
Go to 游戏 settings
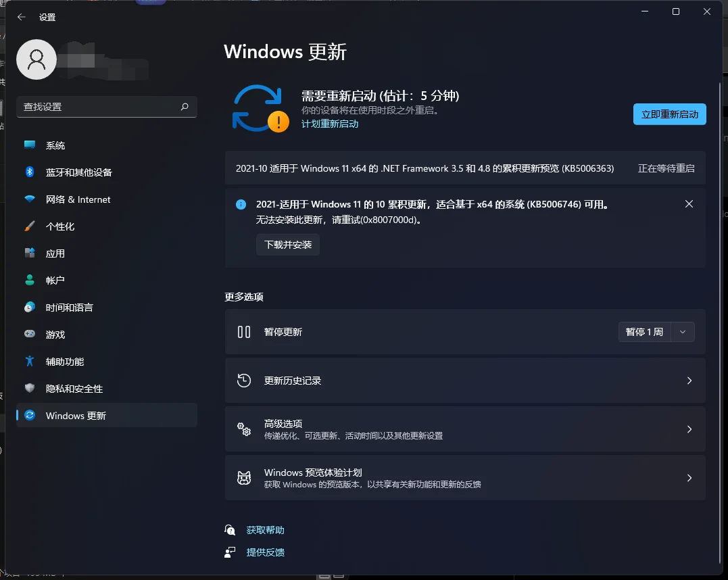107,335
